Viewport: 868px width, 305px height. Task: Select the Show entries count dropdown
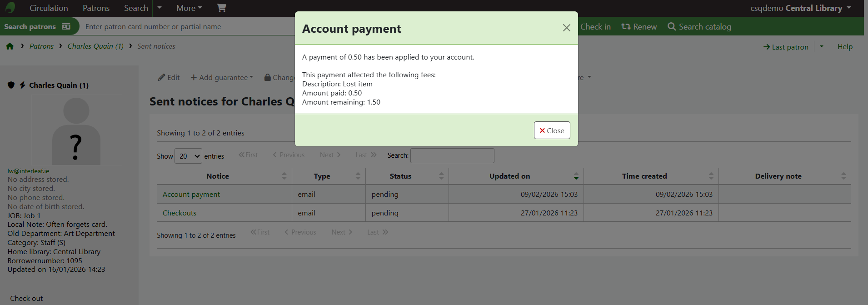[x=188, y=156]
